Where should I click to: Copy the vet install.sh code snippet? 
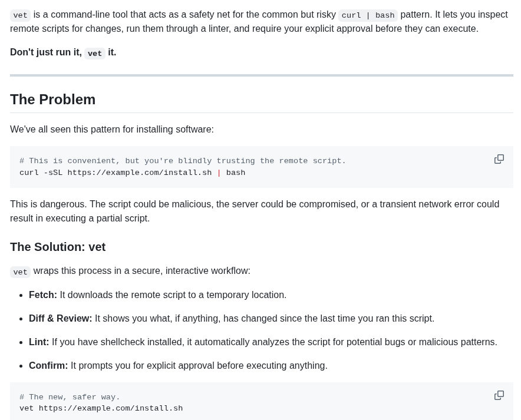(x=499, y=395)
